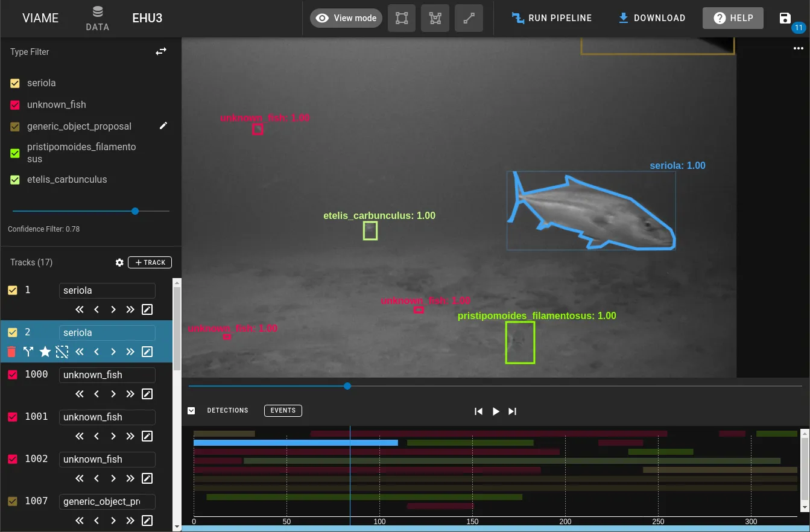Delete track 2 with trash icon
The width and height of the screenshot is (810, 532).
(11, 352)
